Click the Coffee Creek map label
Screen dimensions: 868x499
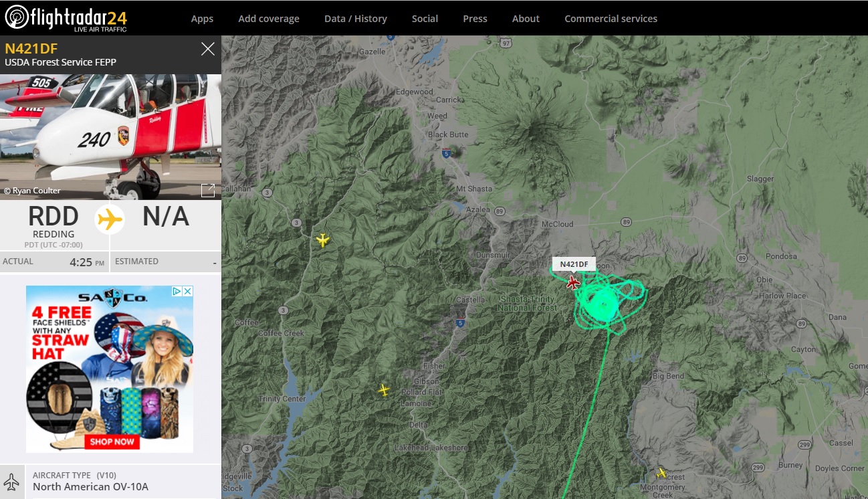(281, 333)
